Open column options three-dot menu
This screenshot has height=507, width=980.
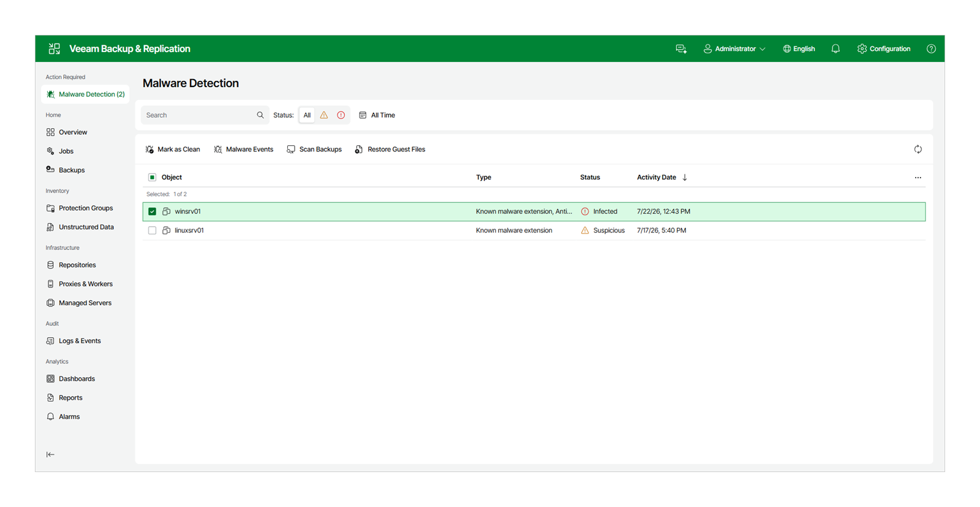coord(918,178)
